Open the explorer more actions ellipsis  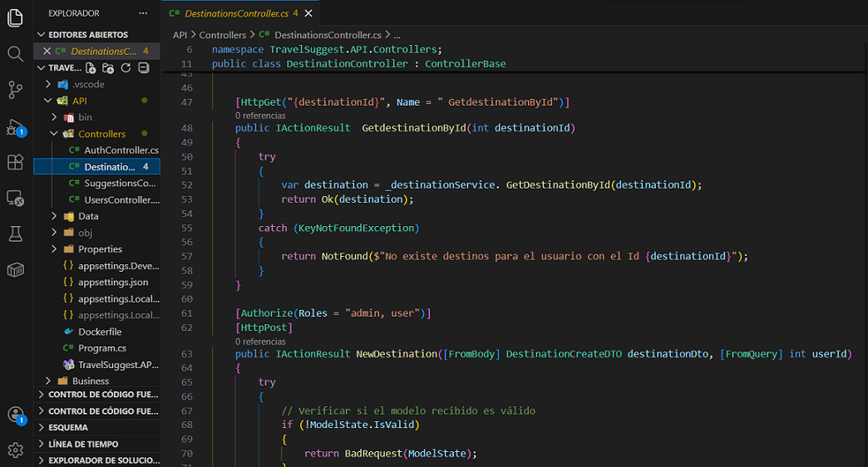[143, 13]
